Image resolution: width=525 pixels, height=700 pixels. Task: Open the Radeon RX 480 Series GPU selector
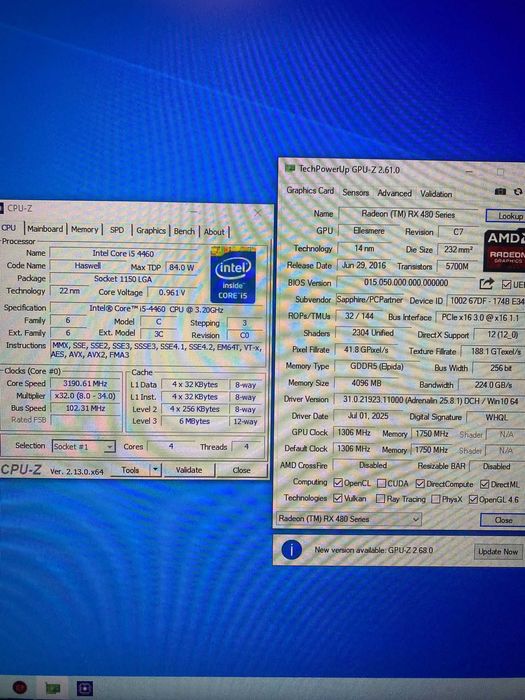pos(349,519)
